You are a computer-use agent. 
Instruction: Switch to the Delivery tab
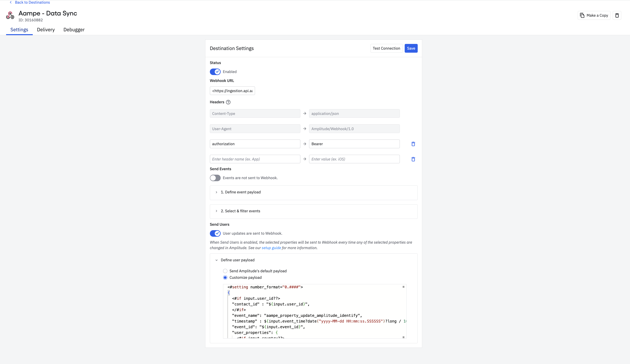tap(46, 30)
